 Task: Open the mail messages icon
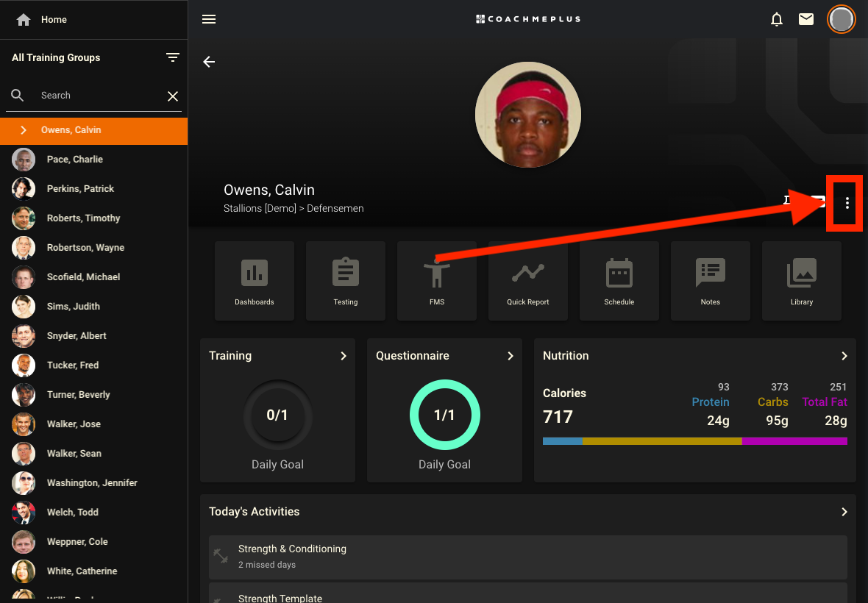pos(806,19)
